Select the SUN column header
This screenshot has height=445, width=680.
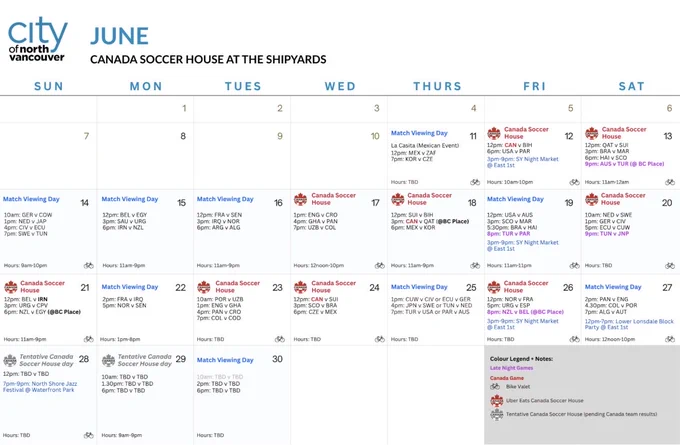[x=49, y=86]
